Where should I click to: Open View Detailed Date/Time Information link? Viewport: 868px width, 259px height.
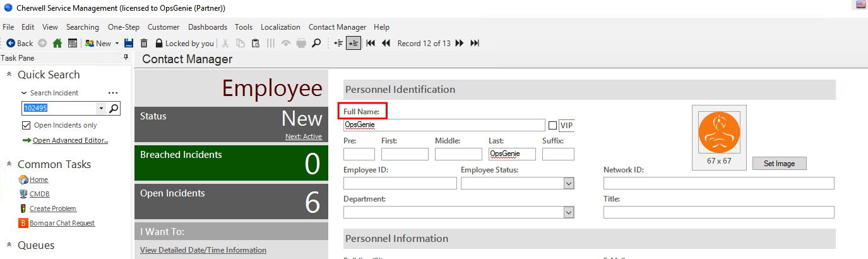[x=203, y=250]
